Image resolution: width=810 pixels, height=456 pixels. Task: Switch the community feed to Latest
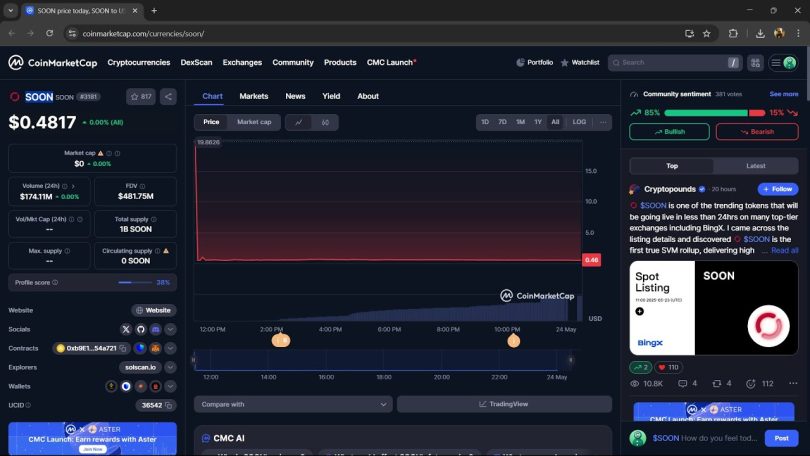click(755, 166)
